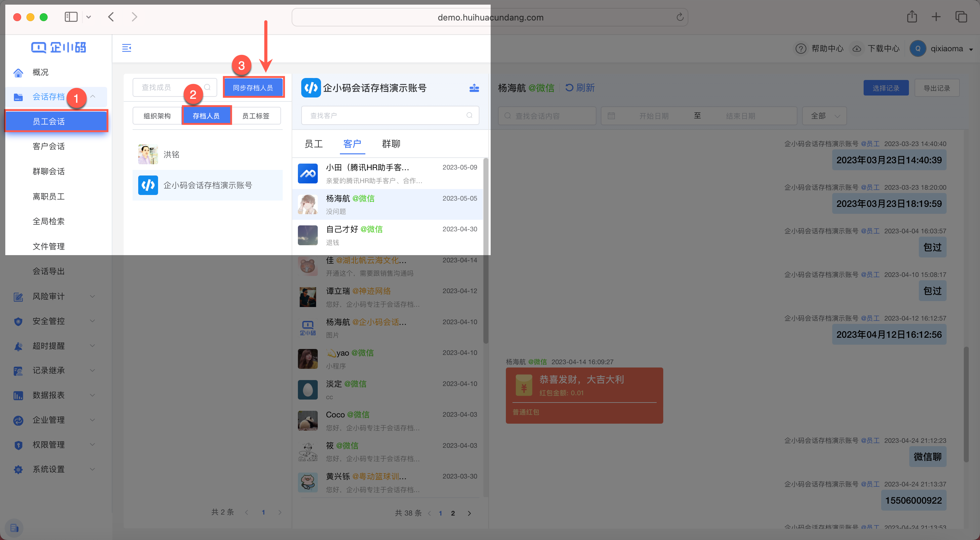Expand the 超时提醒 menu chevron
Image resolution: width=980 pixels, height=540 pixels.
pyautogui.click(x=93, y=346)
